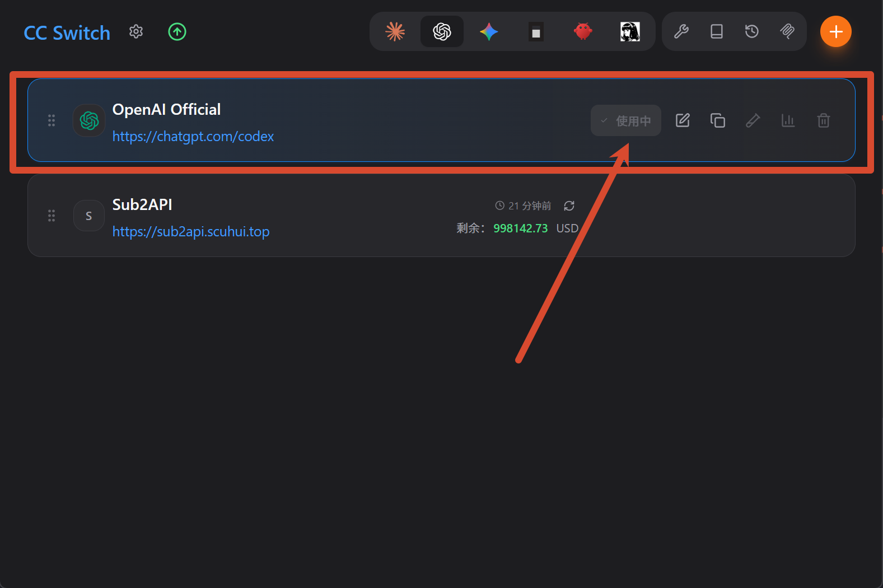
Task: Open the history clock icon
Action: (x=752, y=31)
